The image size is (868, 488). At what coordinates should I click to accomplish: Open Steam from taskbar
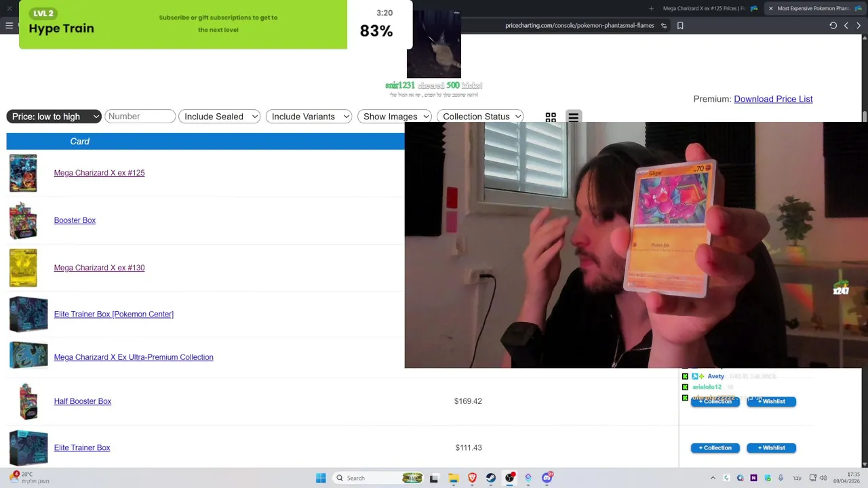point(491,478)
